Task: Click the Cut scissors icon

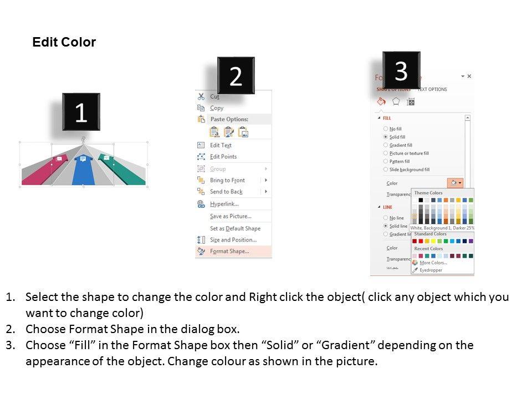Action: click(x=201, y=96)
